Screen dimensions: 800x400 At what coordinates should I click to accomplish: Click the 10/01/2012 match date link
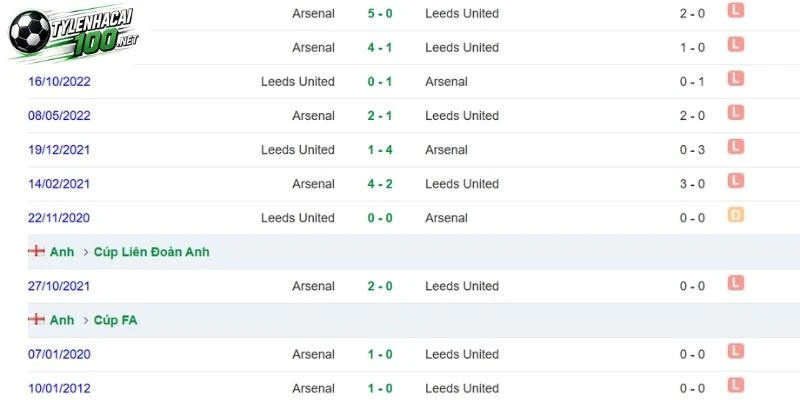coord(59,388)
